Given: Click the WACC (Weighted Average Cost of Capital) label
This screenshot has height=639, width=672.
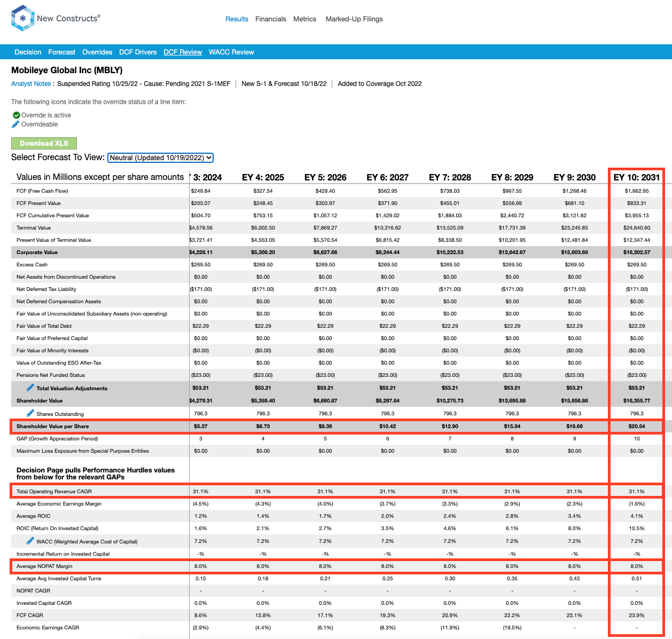Looking at the screenshot, I should pyautogui.click(x=87, y=542).
